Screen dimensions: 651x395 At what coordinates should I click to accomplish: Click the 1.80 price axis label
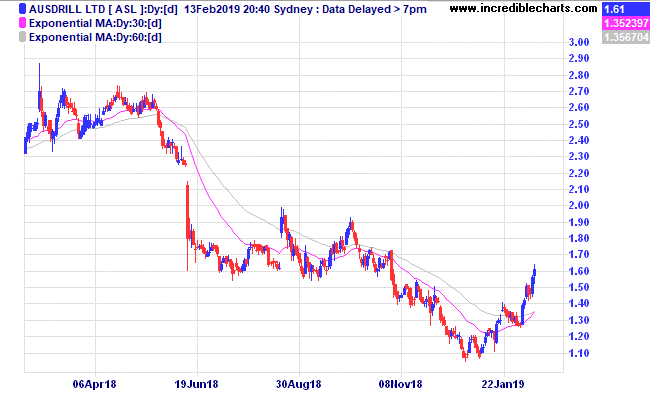(x=579, y=238)
